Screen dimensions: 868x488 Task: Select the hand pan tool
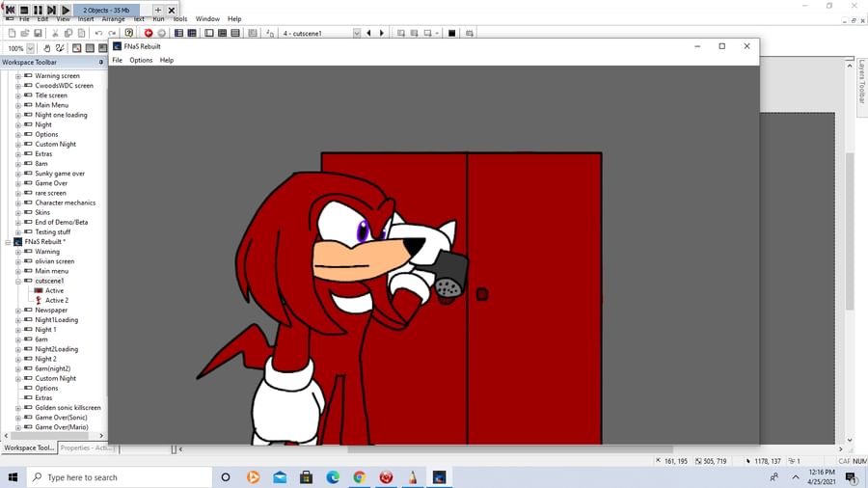click(47, 48)
